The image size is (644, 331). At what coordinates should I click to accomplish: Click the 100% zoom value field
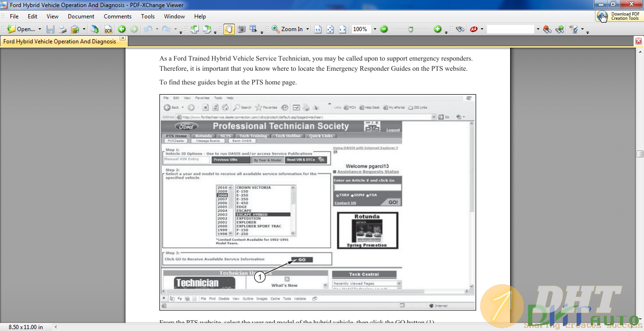(361, 29)
